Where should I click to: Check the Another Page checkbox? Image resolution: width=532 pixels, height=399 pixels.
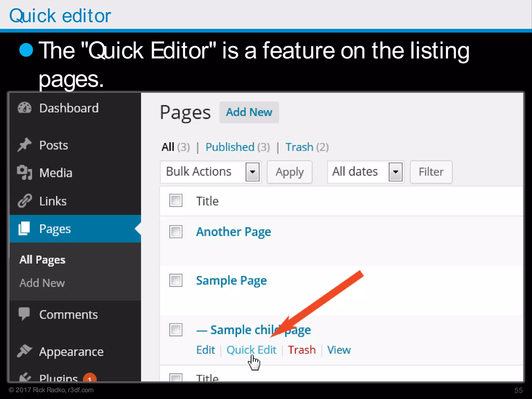coord(176,231)
